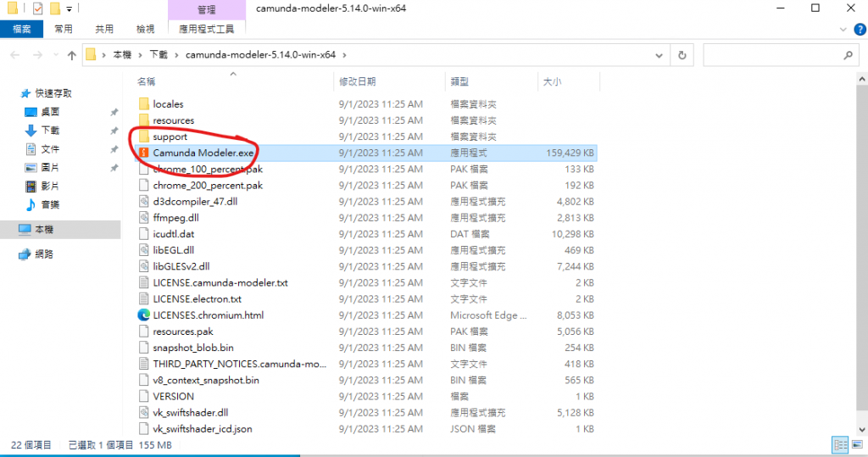
Task: Open 文件 in the navigation pane
Action: coord(50,149)
